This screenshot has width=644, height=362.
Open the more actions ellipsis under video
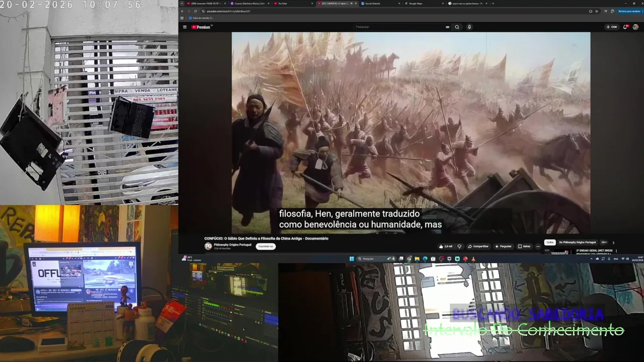coord(538,246)
